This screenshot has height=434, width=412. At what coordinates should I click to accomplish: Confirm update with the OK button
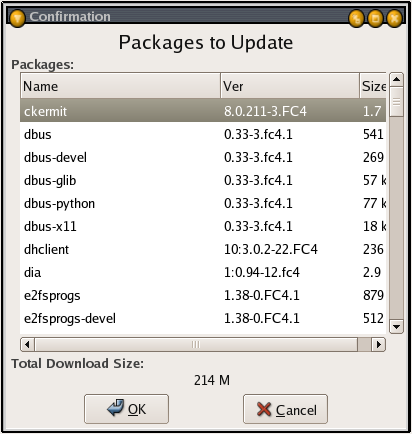126,409
